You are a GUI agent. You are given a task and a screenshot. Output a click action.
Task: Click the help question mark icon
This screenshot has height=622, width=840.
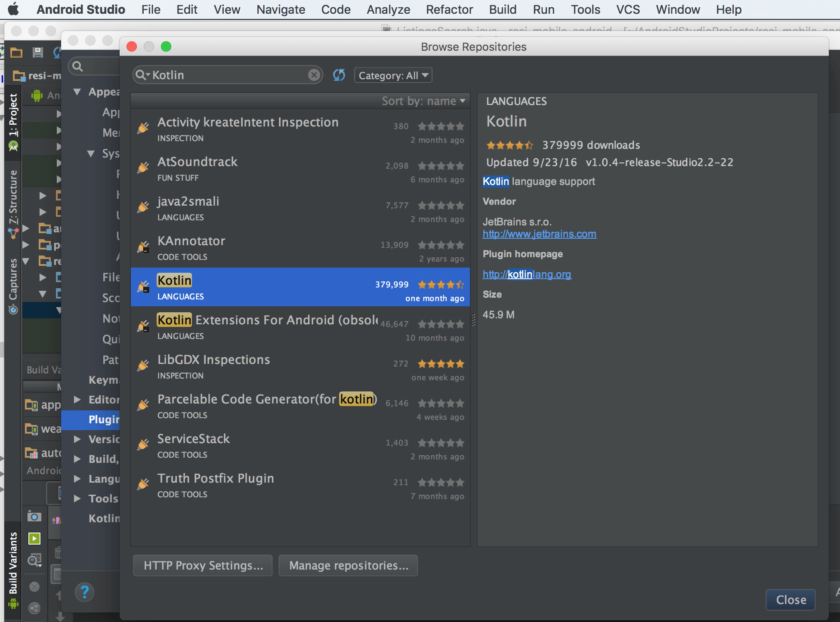pyautogui.click(x=85, y=592)
